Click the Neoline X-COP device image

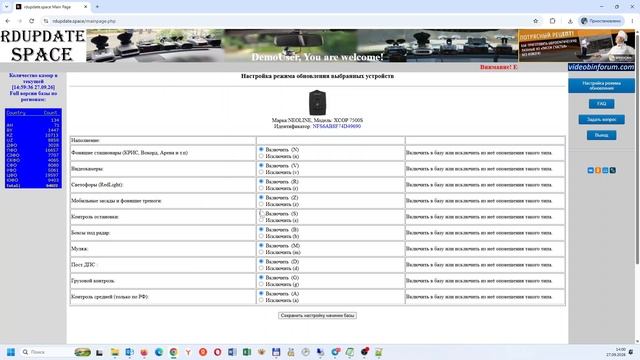317,102
